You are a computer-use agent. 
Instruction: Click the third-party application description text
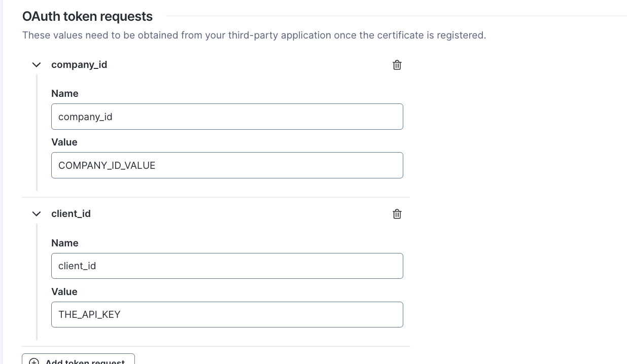click(x=254, y=35)
